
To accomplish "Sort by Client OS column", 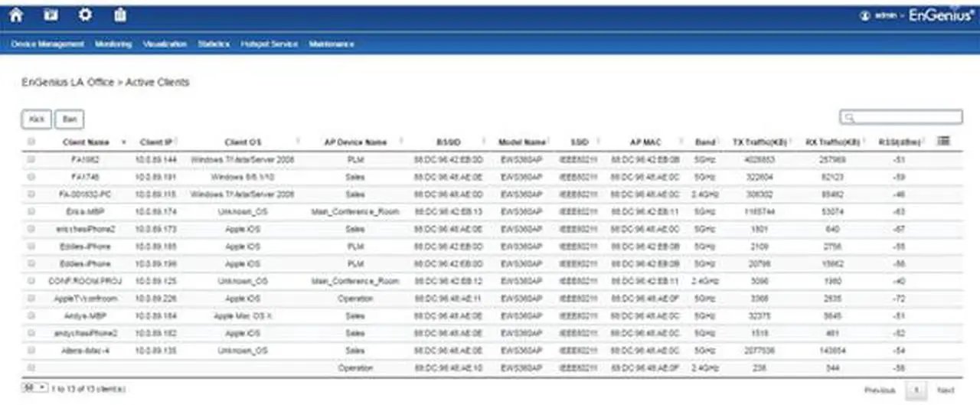I will tap(242, 142).
